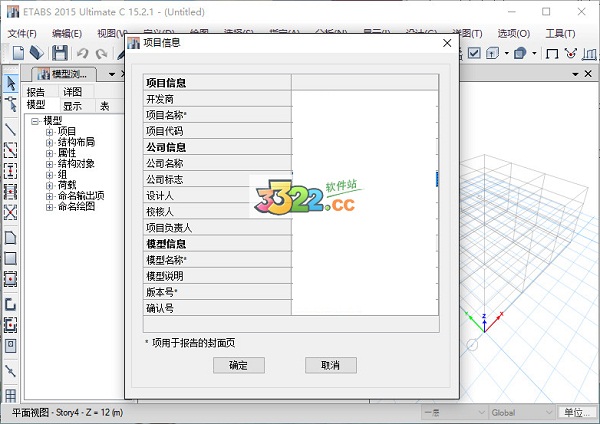600x424 pixels.
Task: Close the 项目信息 dialog with its X
Action: tap(447, 43)
